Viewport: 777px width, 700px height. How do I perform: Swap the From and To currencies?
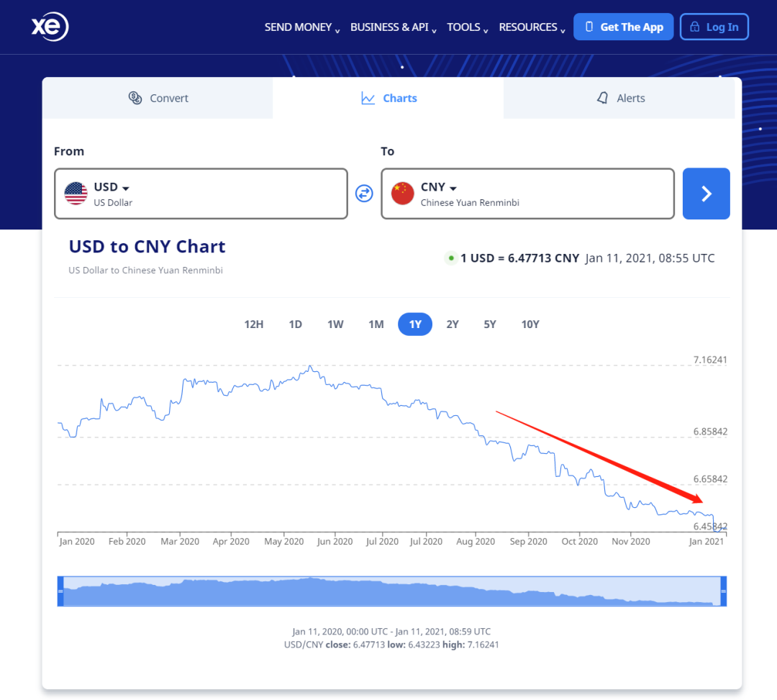[364, 194]
